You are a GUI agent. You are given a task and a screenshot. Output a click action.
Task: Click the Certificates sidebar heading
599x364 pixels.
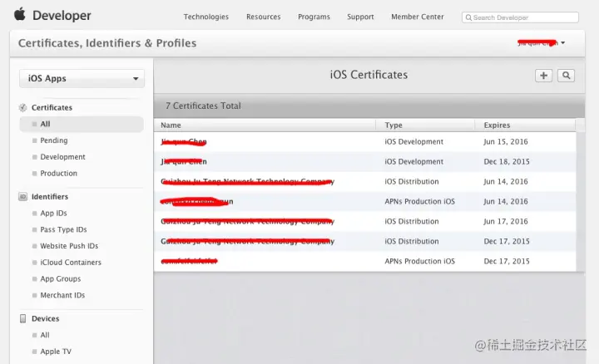click(x=52, y=107)
